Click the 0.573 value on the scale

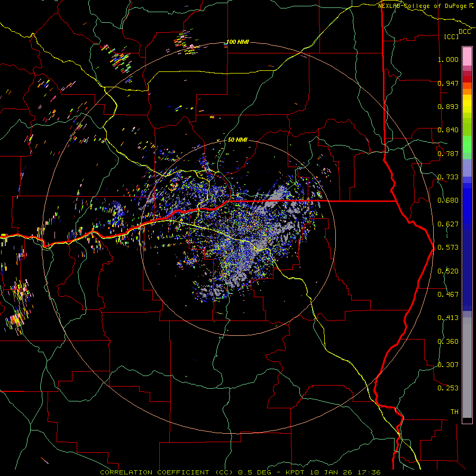448,248
